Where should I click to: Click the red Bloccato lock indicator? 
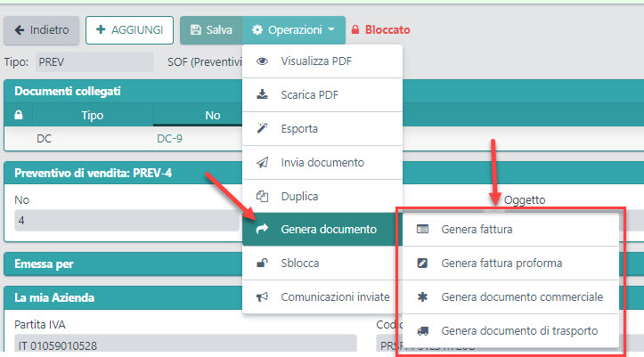380,29
